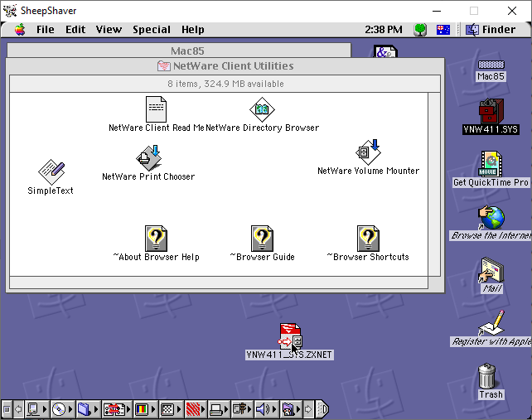Click the control strip right scroll arrow

pos(307,409)
